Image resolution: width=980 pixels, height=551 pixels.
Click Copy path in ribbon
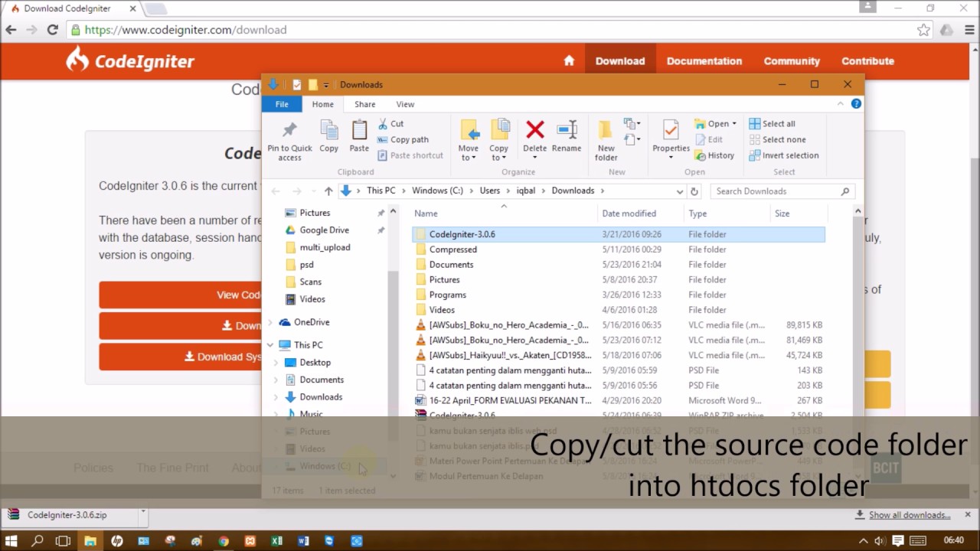[403, 139]
